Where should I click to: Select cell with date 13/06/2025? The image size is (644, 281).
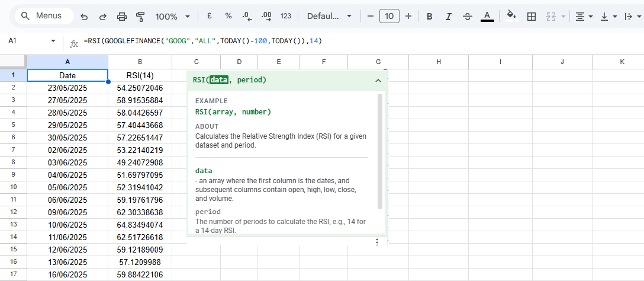pyautogui.click(x=67, y=262)
